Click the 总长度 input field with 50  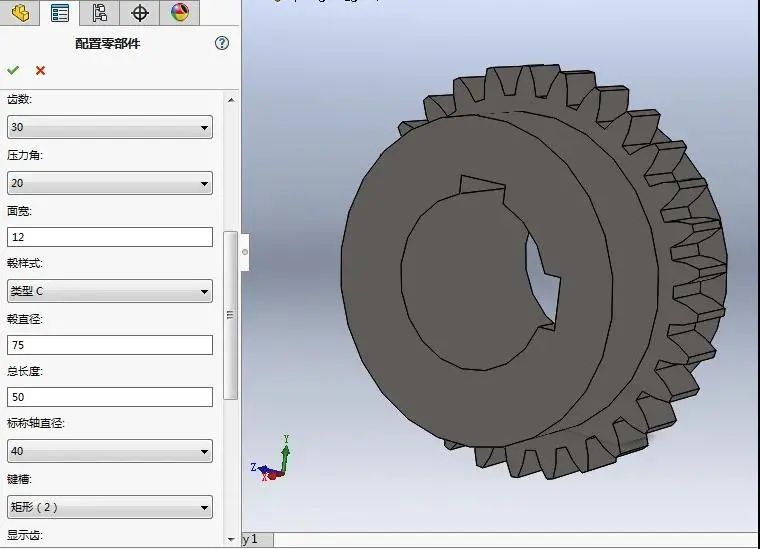[x=109, y=397]
